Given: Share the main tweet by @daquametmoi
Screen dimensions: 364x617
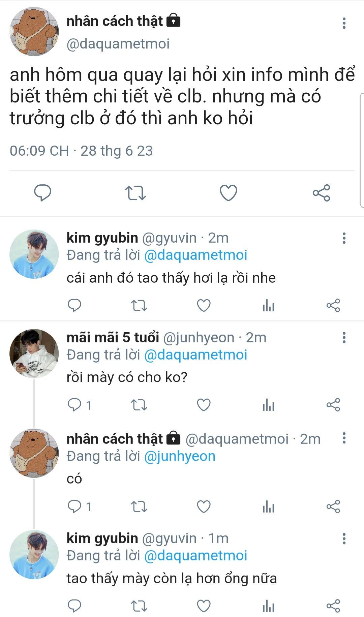Looking at the screenshot, I should pos(321,193).
